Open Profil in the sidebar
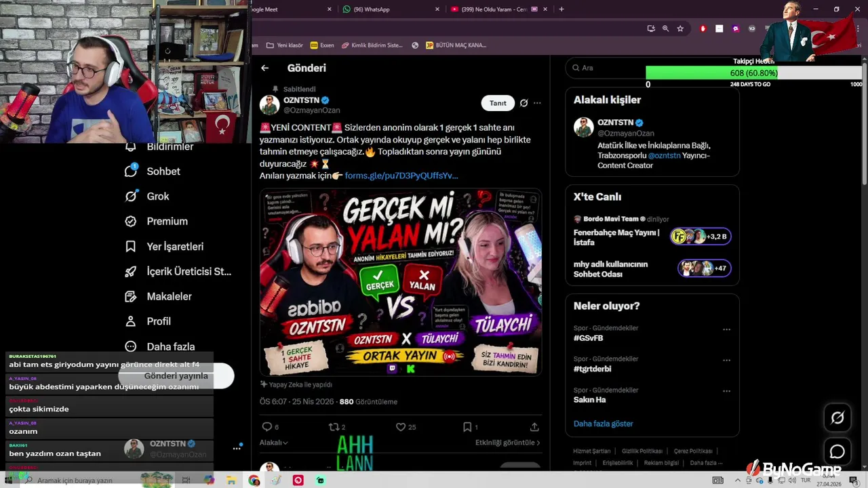Image resolution: width=868 pixels, height=488 pixels. click(x=147, y=321)
